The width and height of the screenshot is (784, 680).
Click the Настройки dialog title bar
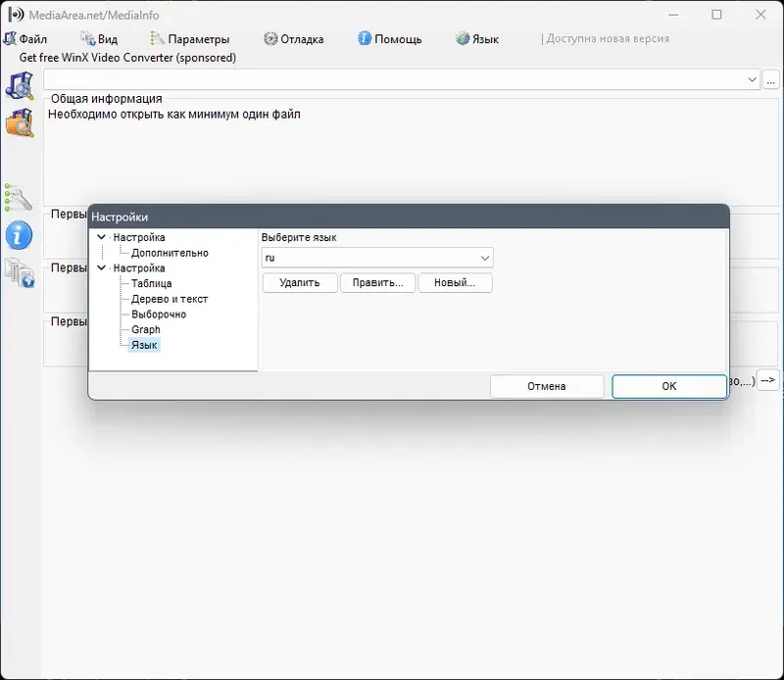click(409, 217)
